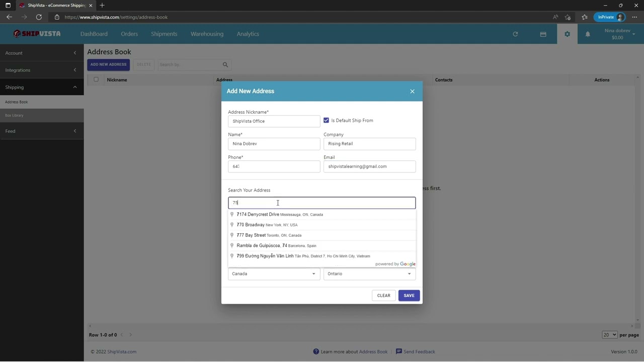Image resolution: width=644 pixels, height=362 pixels.
Task: Click the site lock icon in address bar
Action: [57, 17]
